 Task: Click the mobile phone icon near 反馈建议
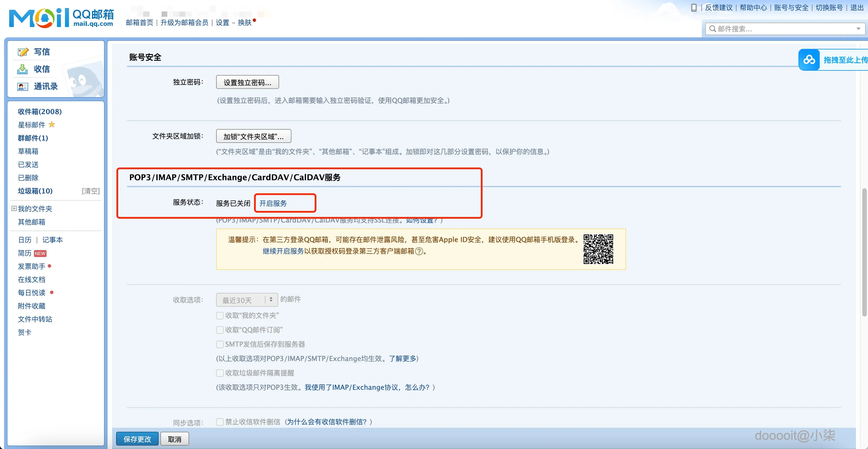pyautogui.click(x=694, y=7)
